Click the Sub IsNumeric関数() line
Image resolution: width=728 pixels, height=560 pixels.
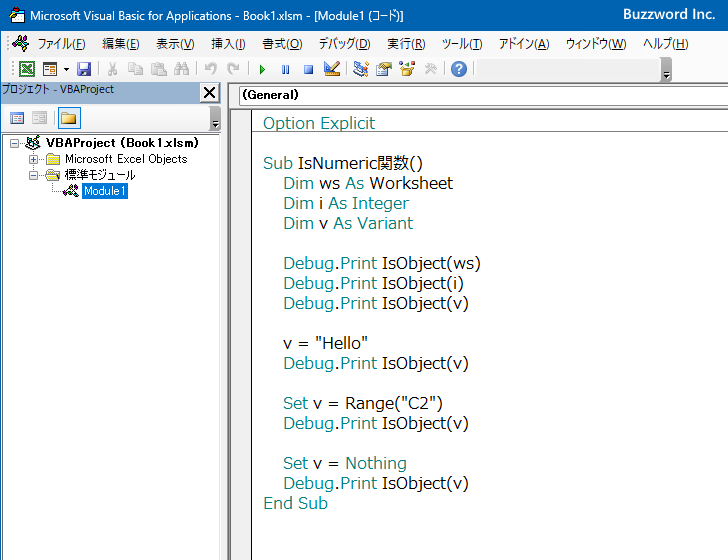click(343, 163)
